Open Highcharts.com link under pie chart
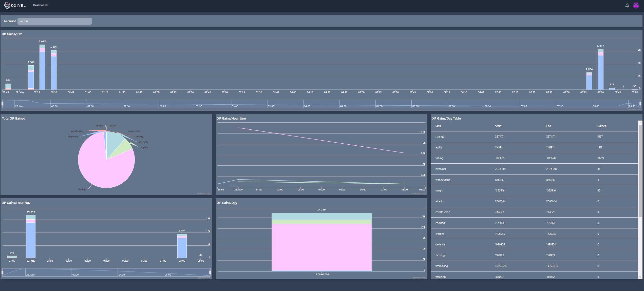644x291 pixels. 204,193
